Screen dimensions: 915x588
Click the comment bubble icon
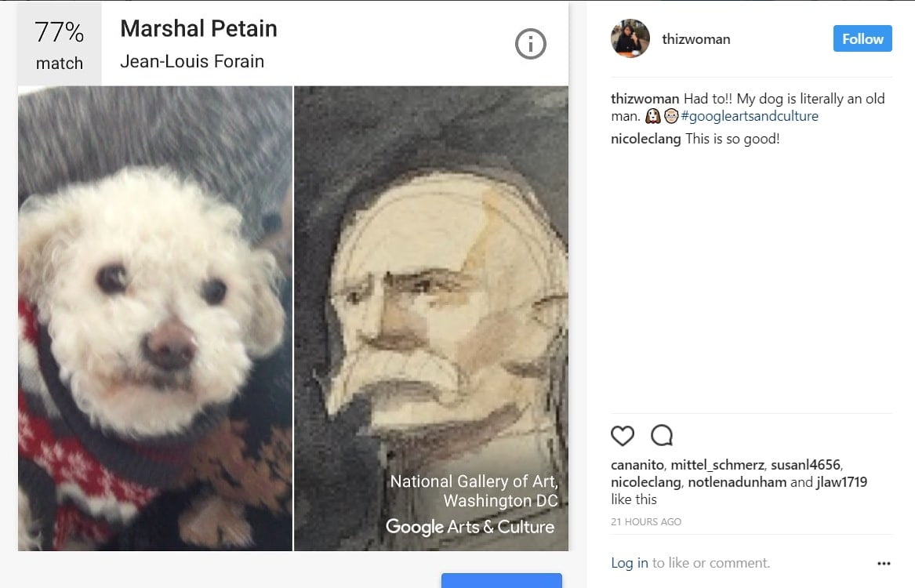coord(662,435)
